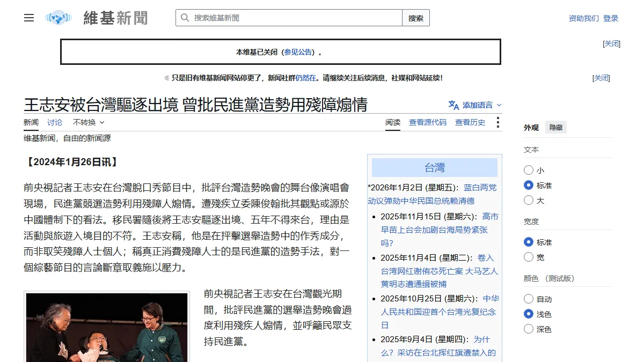Click the 登录 login link
This screenshot has height=362, width=644.
point(611,18)
